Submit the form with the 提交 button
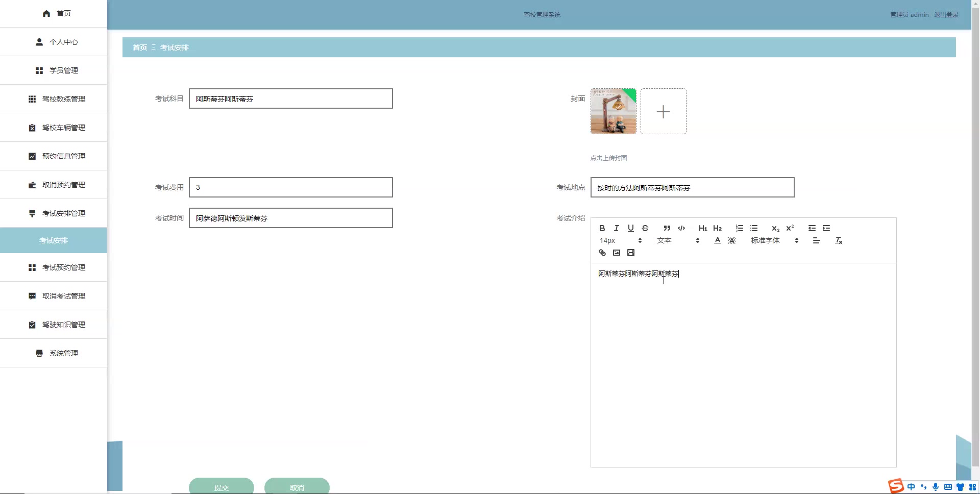 coord(221,487)
